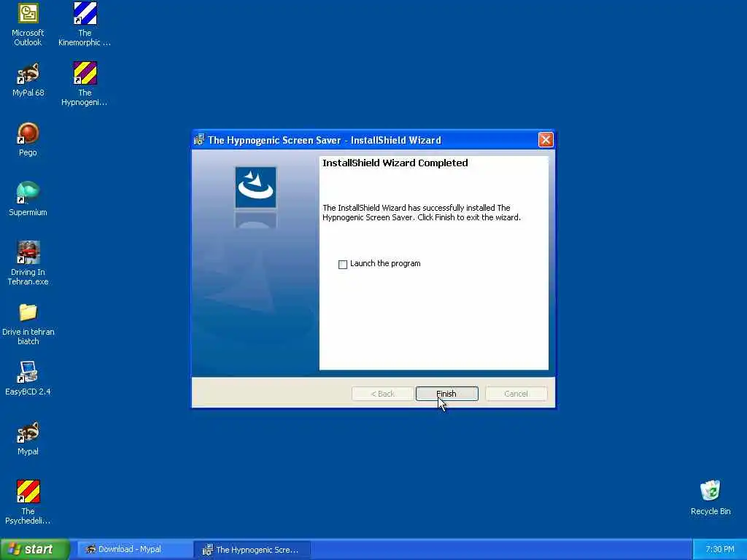
Task: Activate The Hypnogenic Scre... taskbar button
Action: (252, 550)
